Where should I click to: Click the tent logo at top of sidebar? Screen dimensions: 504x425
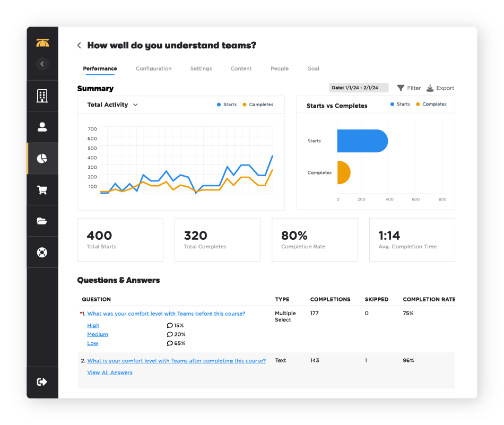coord(42,43)
